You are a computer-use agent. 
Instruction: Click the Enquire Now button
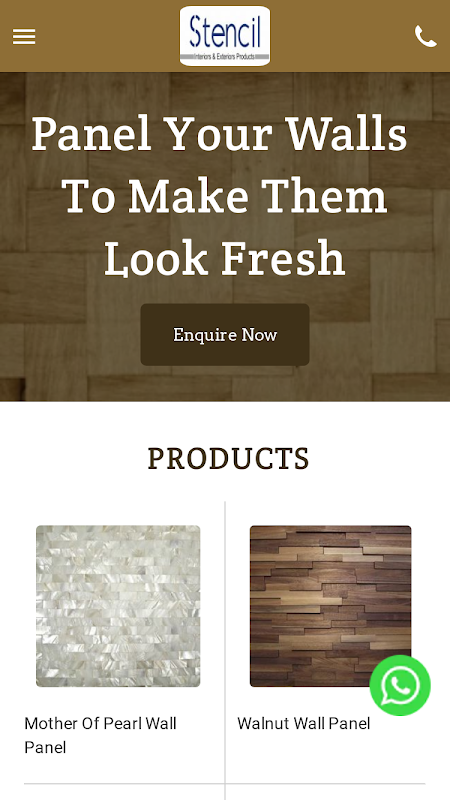(x=225, y=335)
